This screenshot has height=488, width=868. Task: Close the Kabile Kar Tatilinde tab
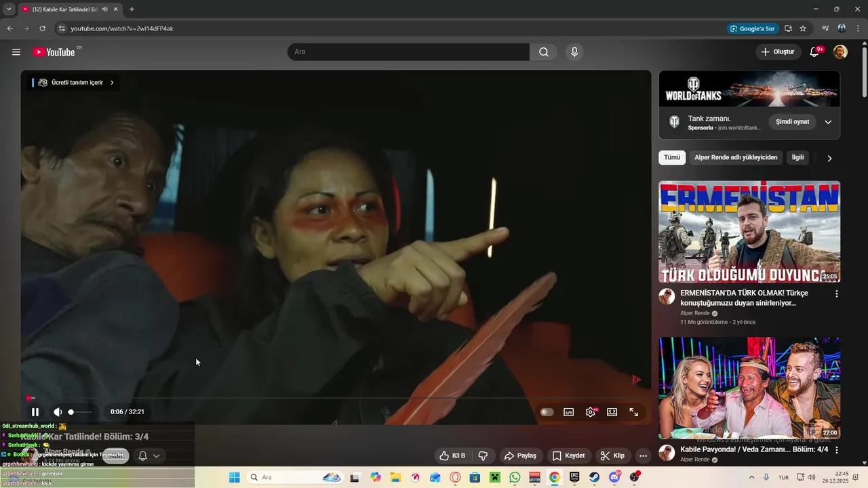116,9
